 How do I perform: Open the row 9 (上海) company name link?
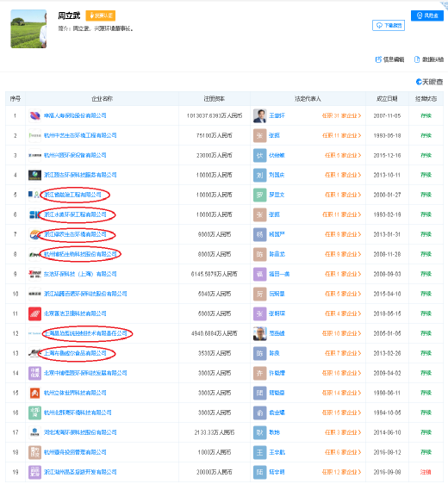point(80,274)
